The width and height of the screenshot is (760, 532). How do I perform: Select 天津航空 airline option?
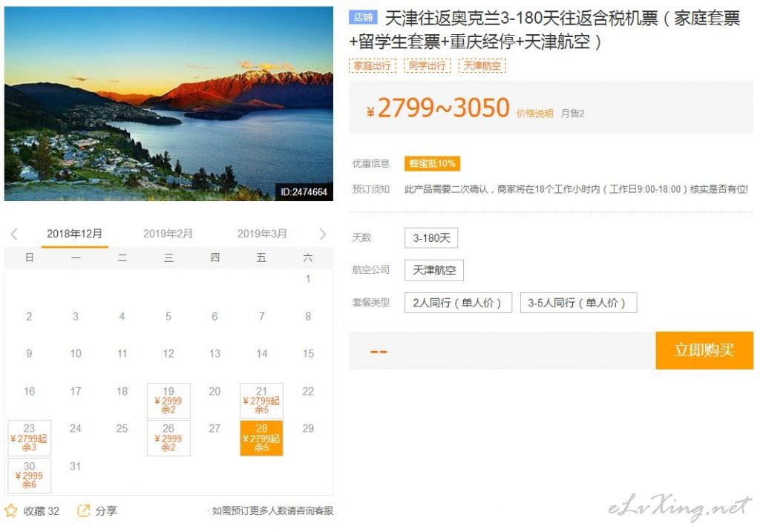coord(434,270)
